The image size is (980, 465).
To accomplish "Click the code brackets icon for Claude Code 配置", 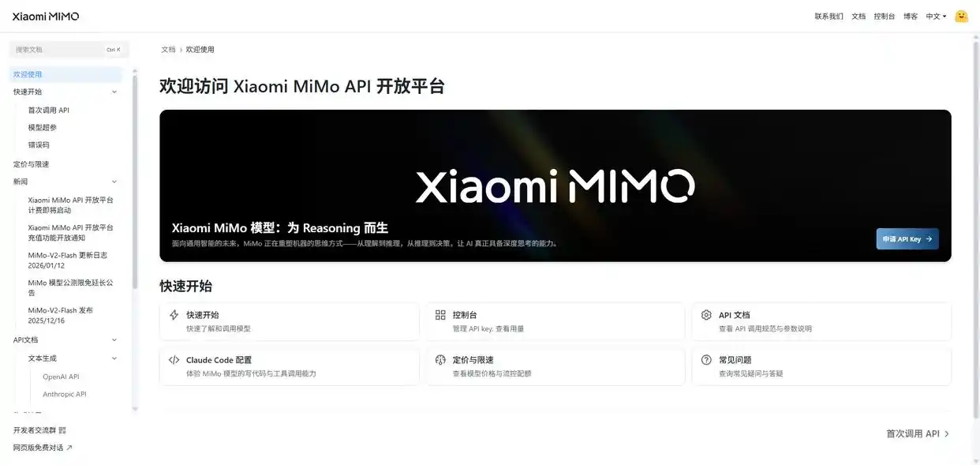I will [x=174, y=360].
